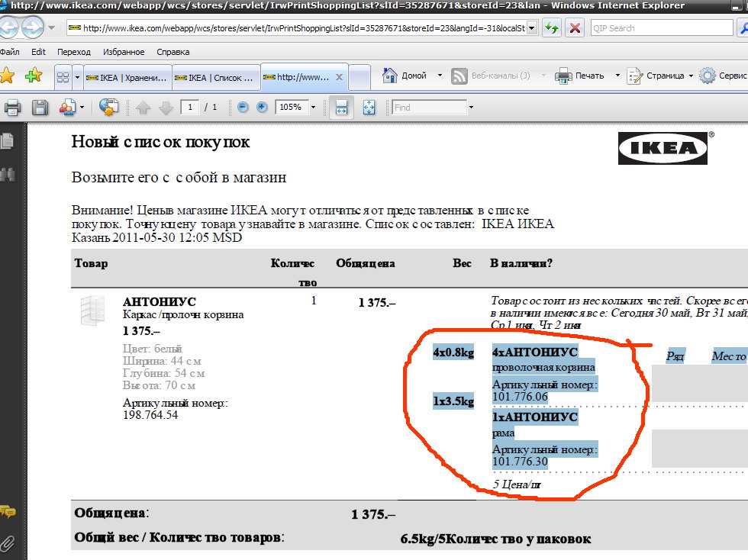748x560 pixels.
Task: Go back with the browser Back arrow
Action: (8, 27)
